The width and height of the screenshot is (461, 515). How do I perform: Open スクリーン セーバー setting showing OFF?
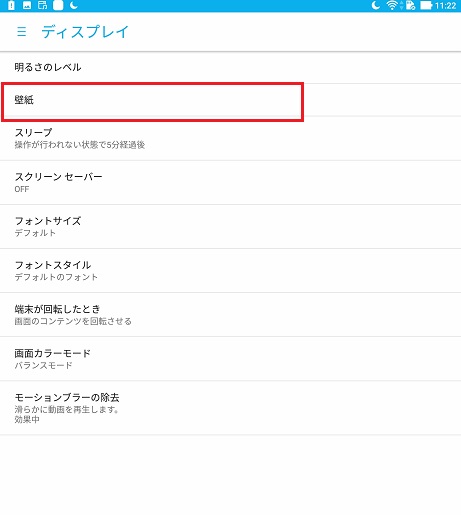click(x=230, y=182)
